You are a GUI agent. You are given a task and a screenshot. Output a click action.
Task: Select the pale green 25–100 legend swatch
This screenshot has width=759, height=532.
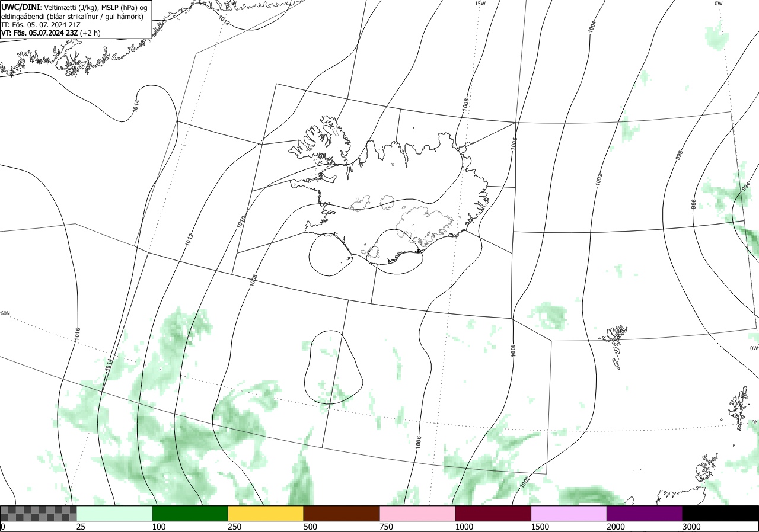point(114,513)
